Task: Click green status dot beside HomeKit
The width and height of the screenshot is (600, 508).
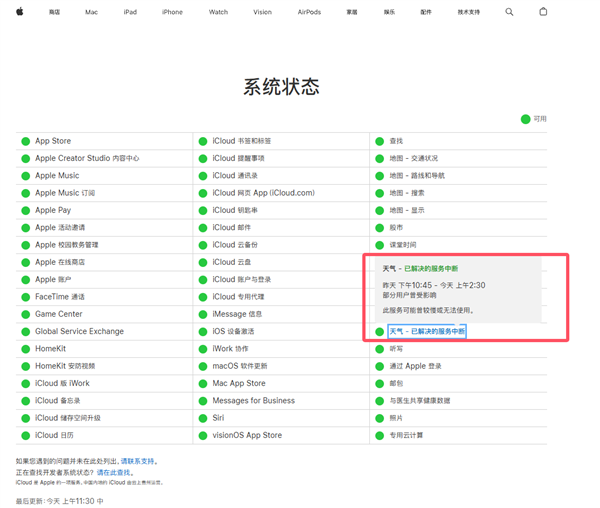Action: 26,349
